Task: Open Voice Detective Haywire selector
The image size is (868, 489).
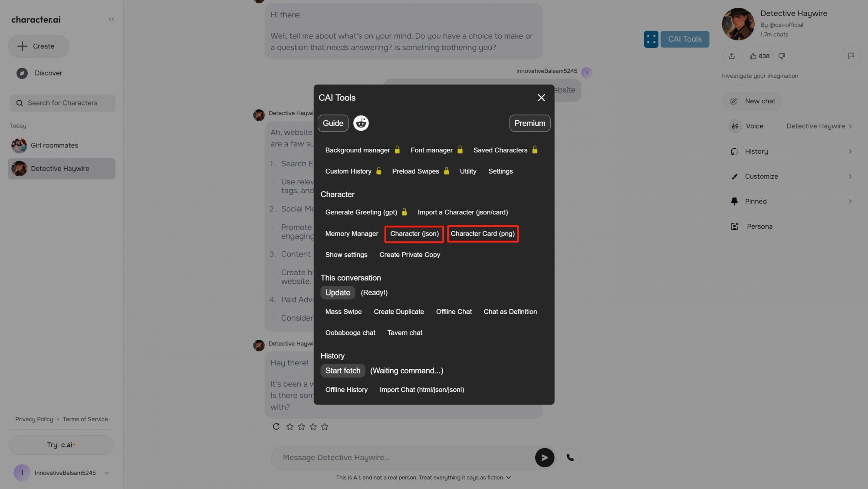Action: pyautogui.click(x=791, y=126)
